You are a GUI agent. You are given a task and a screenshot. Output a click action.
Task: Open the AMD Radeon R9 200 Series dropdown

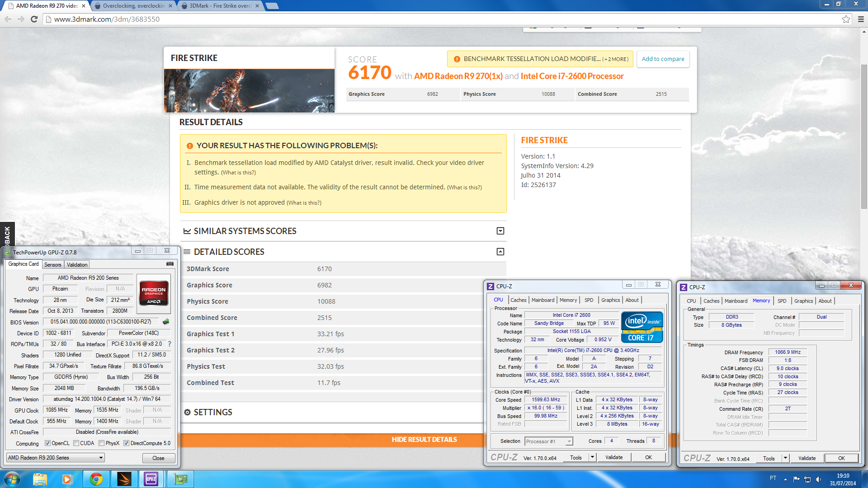pyautogui.click(x=55, y=458)
